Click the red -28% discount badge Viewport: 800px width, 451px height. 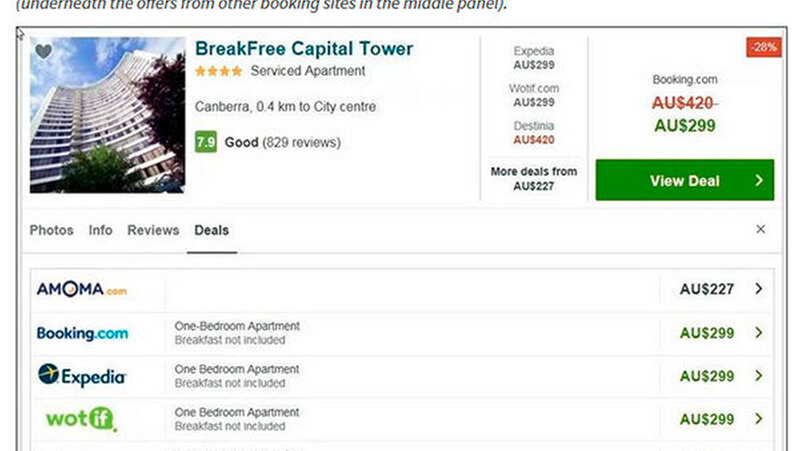[x=763, y=48]
